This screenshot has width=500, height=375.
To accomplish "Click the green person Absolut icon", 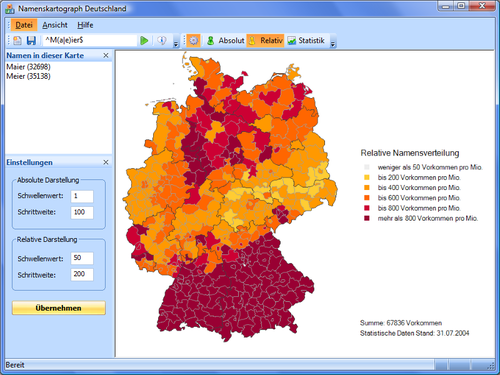I will 211,41.
